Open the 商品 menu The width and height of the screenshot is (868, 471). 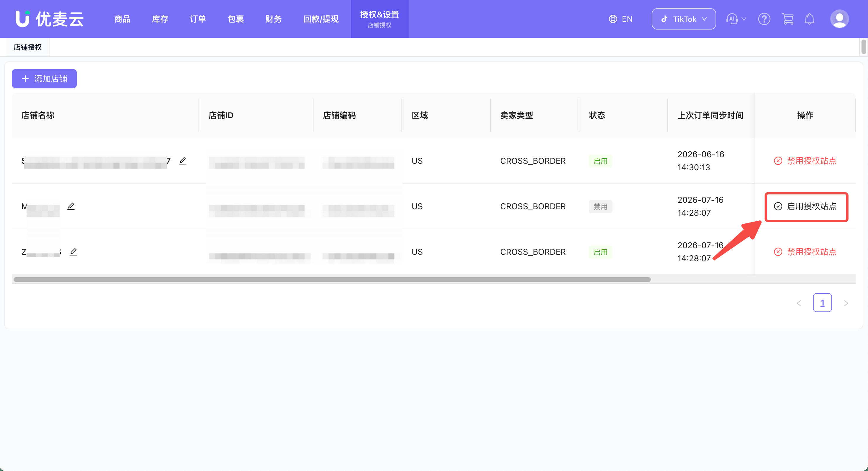[122, 19]
